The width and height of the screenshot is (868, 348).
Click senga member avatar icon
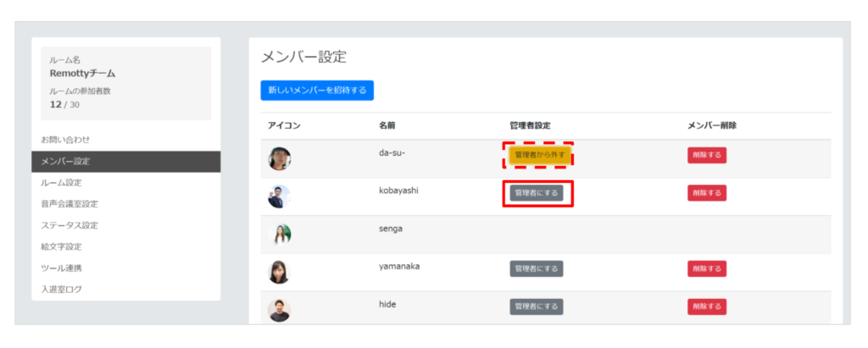pyautogui.click(x=280, y=235)
